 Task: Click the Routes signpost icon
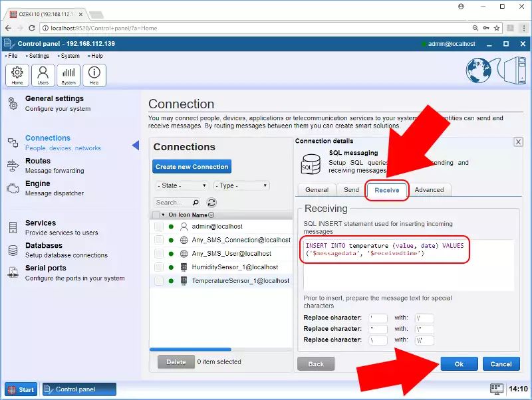click(x=13, y=165)
